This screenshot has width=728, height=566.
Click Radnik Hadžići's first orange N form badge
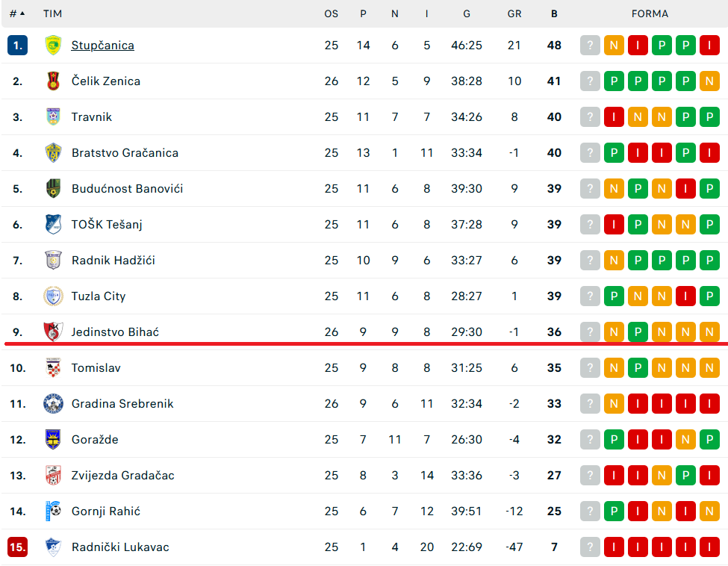(614, 261)
